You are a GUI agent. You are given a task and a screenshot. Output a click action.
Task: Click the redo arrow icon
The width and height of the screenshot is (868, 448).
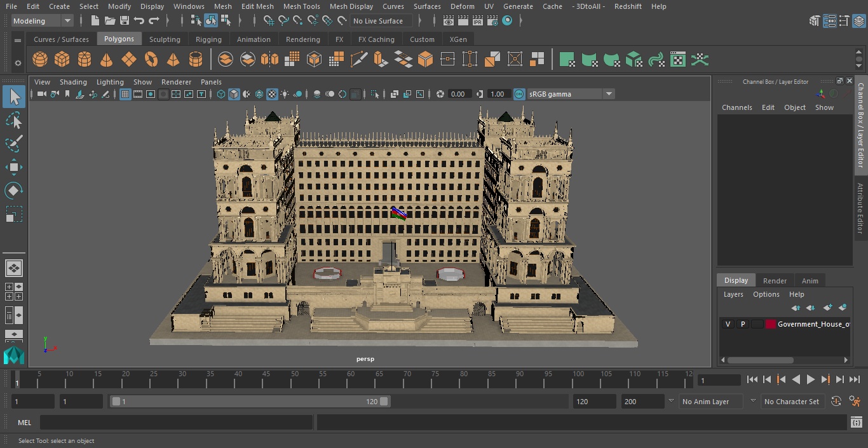tap(154, 21)
